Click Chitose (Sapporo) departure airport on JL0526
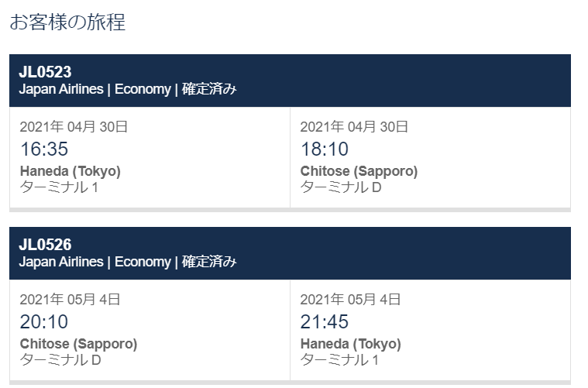Screen dimensions: 588x388 (x=78, y=344)
